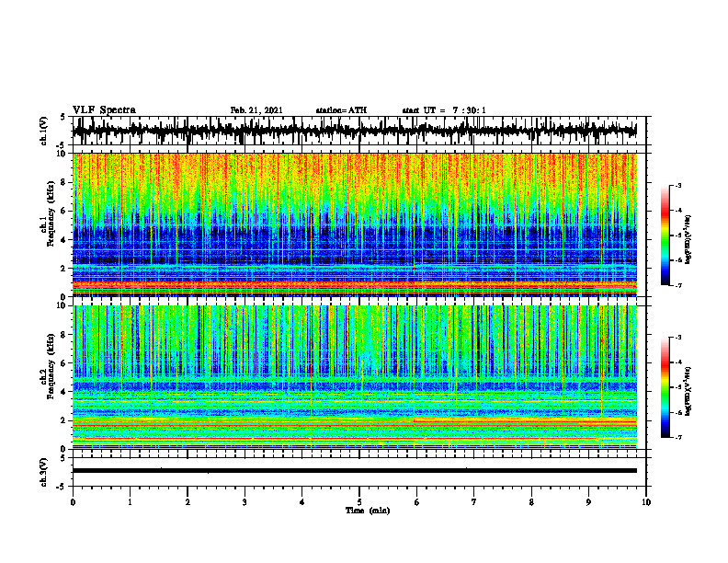
Task: Click time-axis tick label "9"
Action: point(588,502)
